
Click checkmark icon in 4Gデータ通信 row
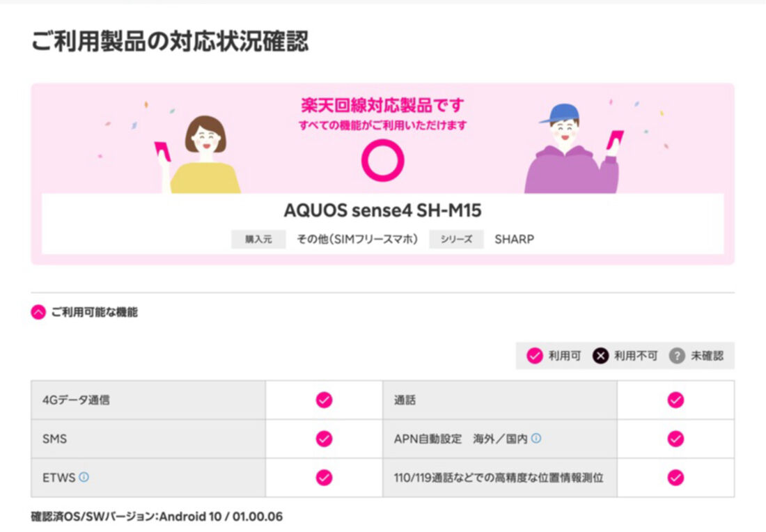tap(324, 400)
